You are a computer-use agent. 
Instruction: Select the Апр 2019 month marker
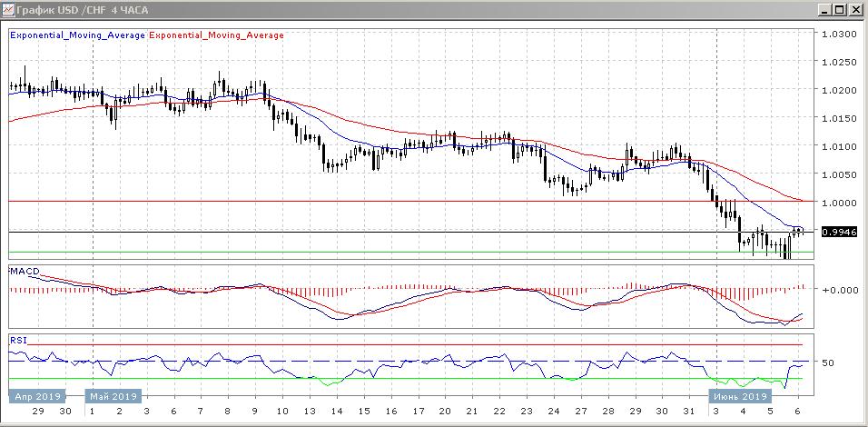(37, 396)
